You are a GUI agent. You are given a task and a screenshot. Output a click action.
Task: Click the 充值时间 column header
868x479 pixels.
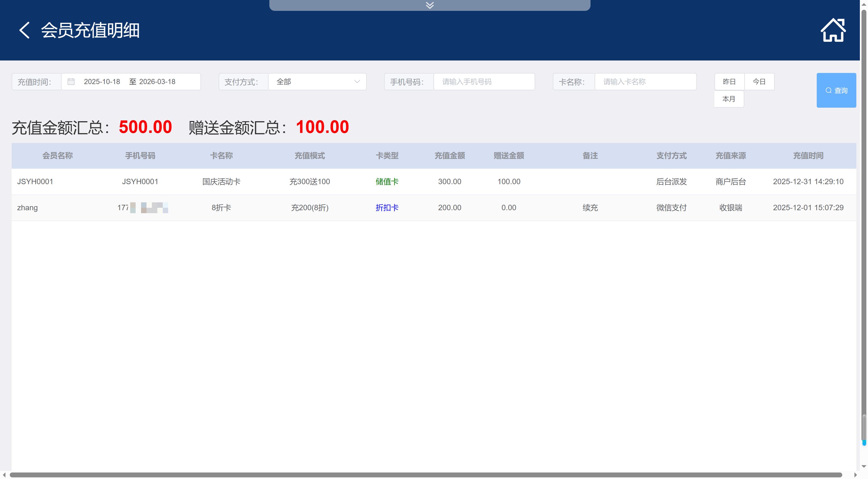tap(808, 156)
